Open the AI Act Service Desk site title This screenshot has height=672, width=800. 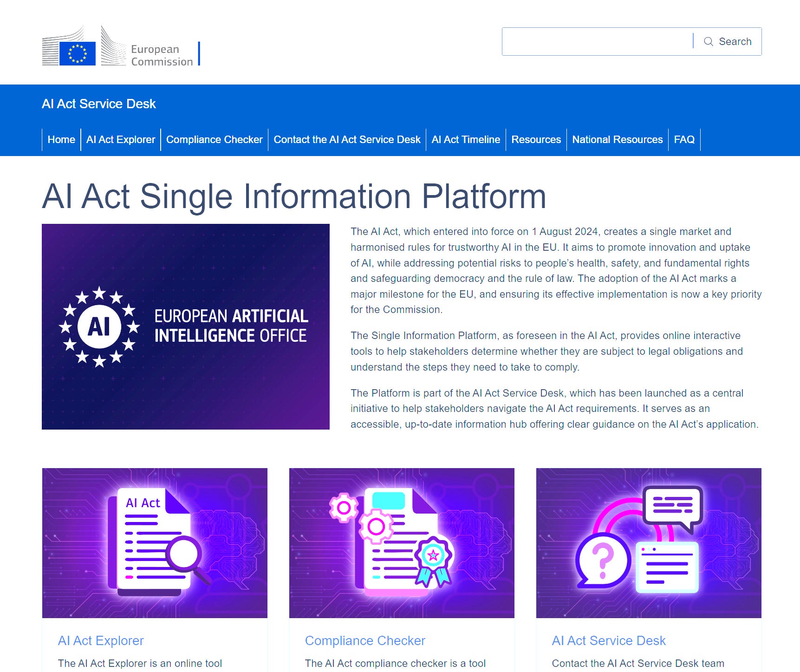tap(98, 104)
